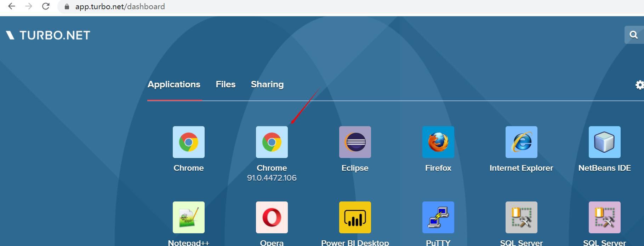Open the search magnifier button
Viewport: 644px width, 246px height.
pyautogui.click(x=634, y=35)
